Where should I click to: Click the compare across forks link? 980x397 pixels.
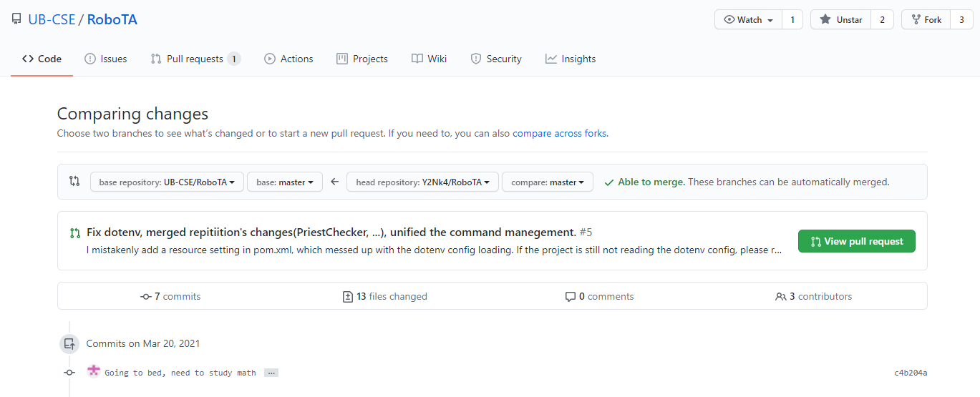559,133
